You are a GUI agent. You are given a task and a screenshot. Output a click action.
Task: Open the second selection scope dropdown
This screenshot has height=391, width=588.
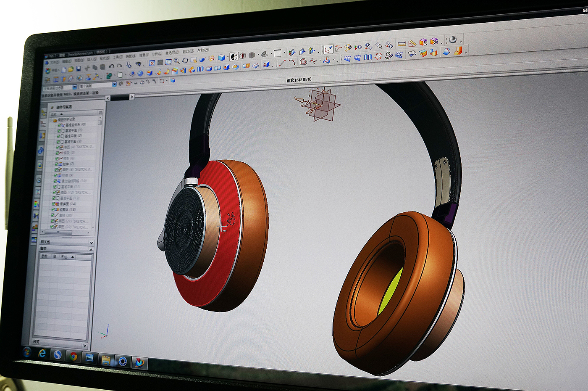click(114, 85)
